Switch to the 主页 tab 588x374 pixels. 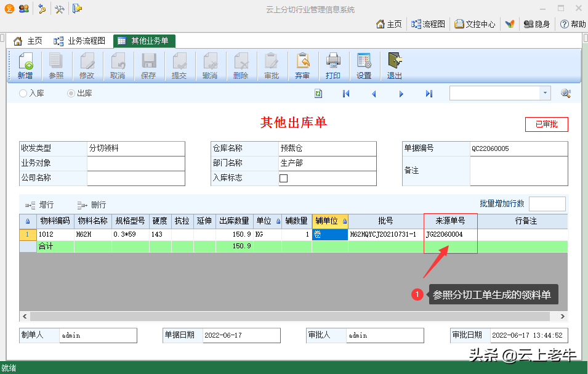coord(28,41)
